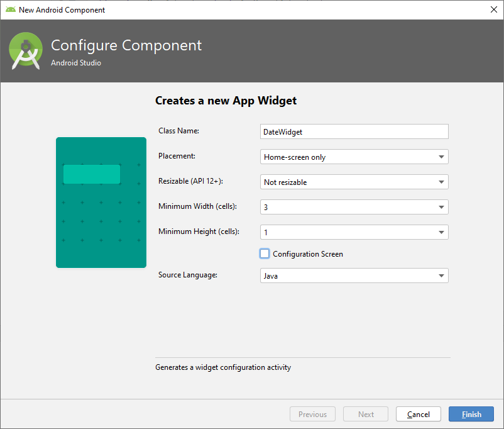Open the Source Language dropdown

354,276
